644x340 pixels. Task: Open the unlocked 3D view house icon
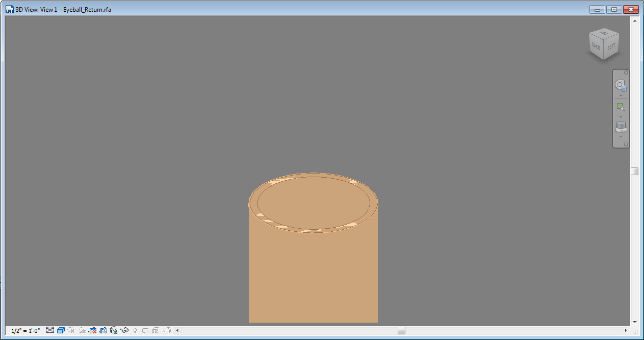click(x=114, y=330)
